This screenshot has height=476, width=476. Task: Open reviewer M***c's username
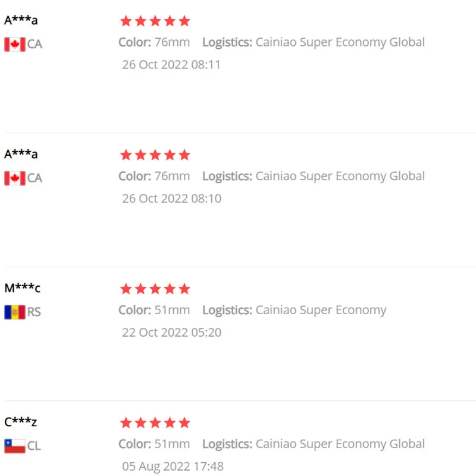coord(22,289)
